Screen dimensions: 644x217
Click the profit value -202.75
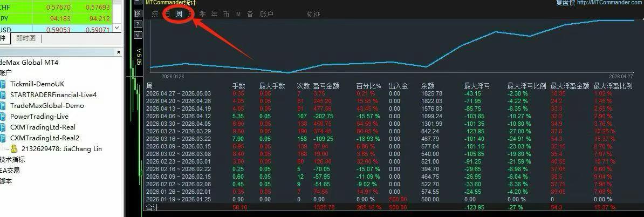tap(324, 116)
